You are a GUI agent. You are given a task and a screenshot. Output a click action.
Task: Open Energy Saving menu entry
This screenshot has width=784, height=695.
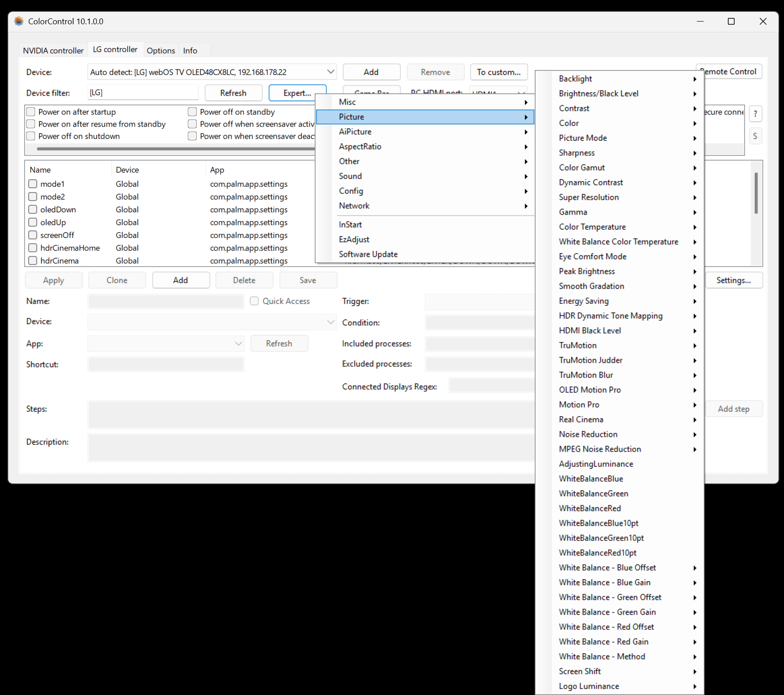click(x=620, y=301)
